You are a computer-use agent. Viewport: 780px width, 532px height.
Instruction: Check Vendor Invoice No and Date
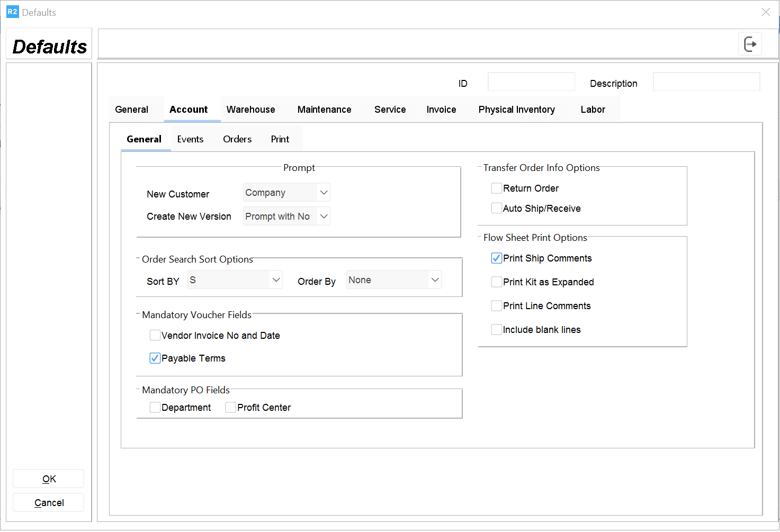tap(155, 336)
